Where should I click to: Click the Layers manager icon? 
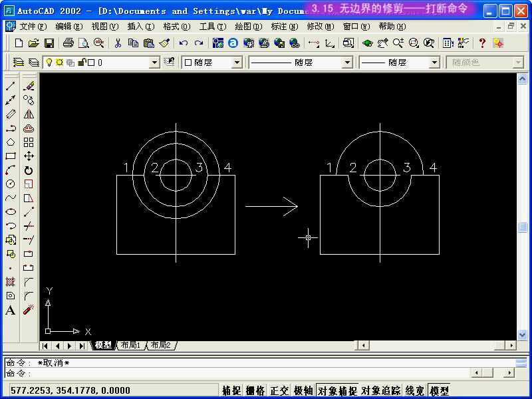tap(19, 63)
